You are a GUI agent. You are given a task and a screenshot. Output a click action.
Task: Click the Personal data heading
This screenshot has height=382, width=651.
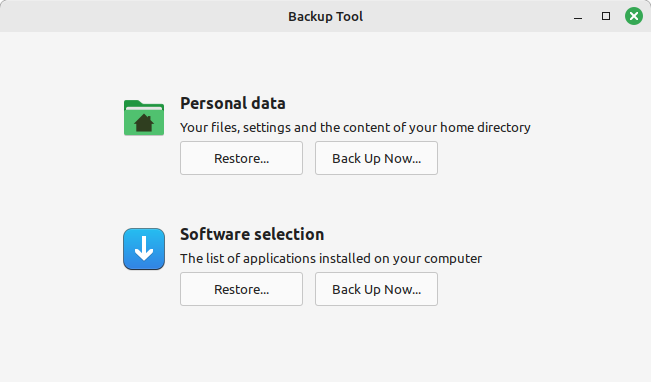[232, 103]
